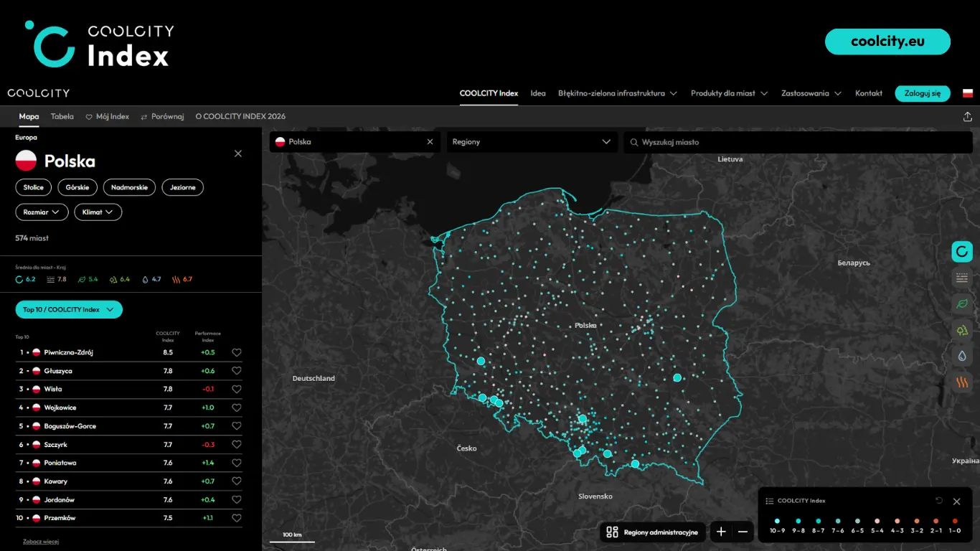980x551 pixels.
Task: Close the Polska country panel
Action: pos(238,154)
